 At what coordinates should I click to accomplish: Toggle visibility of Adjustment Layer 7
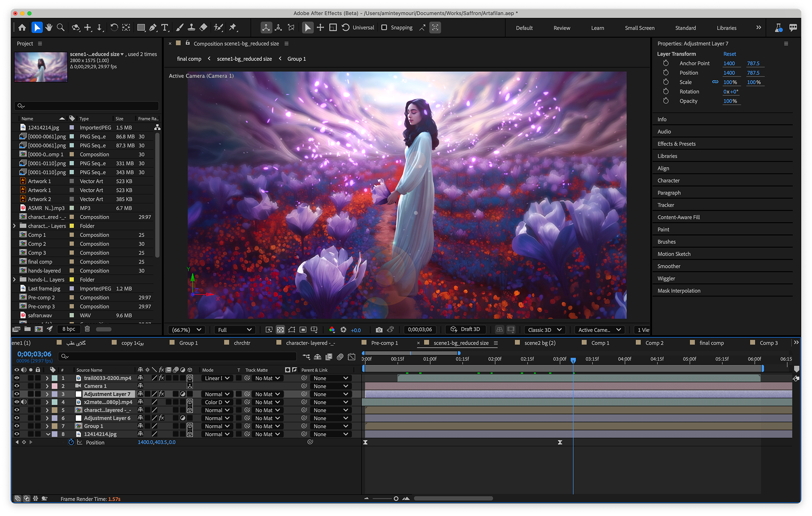pos(17,394)
